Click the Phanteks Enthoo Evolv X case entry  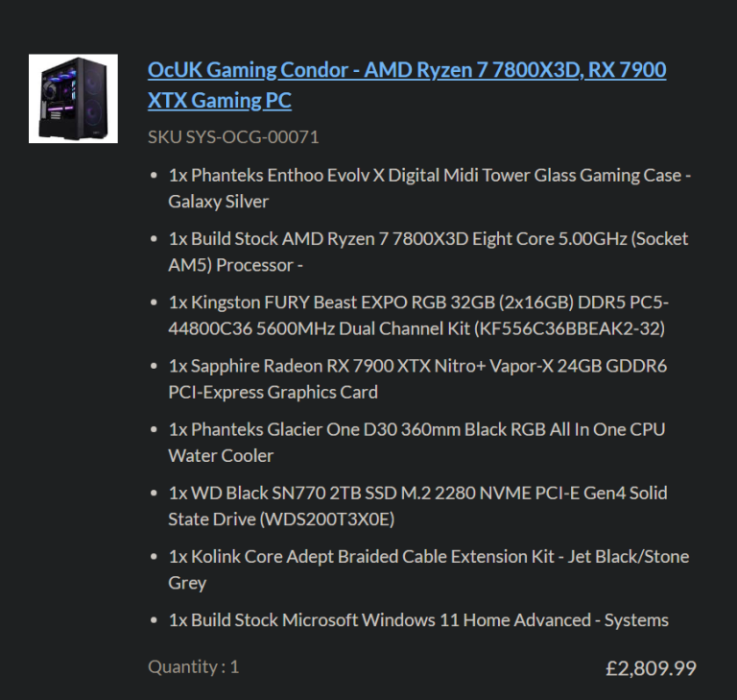tap(430, 188)
